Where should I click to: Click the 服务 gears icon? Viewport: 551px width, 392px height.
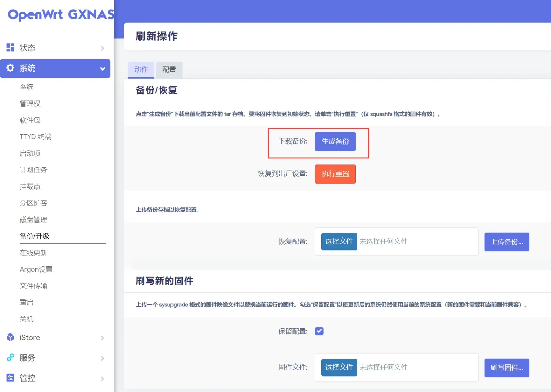(10, 358)
